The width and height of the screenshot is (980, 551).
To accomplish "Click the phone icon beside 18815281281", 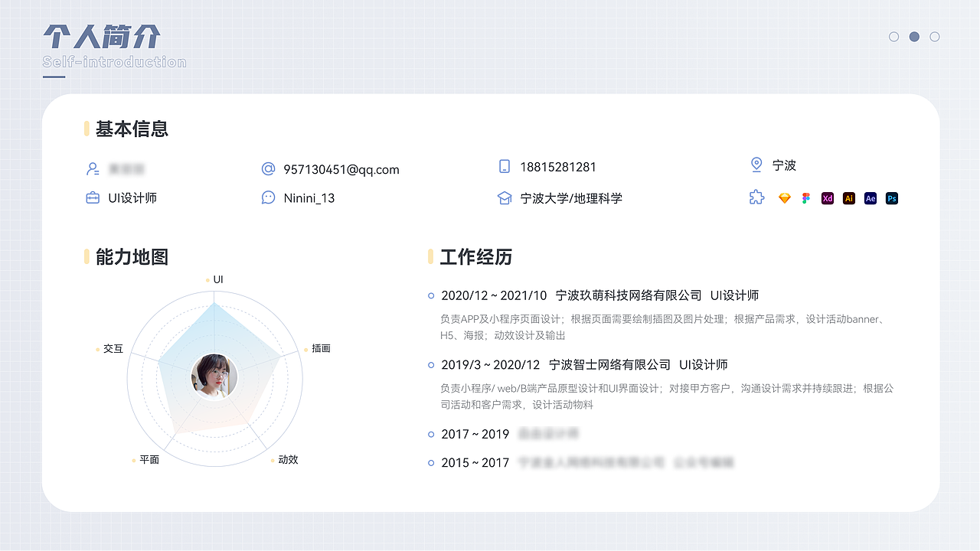I will pos(504,166).
